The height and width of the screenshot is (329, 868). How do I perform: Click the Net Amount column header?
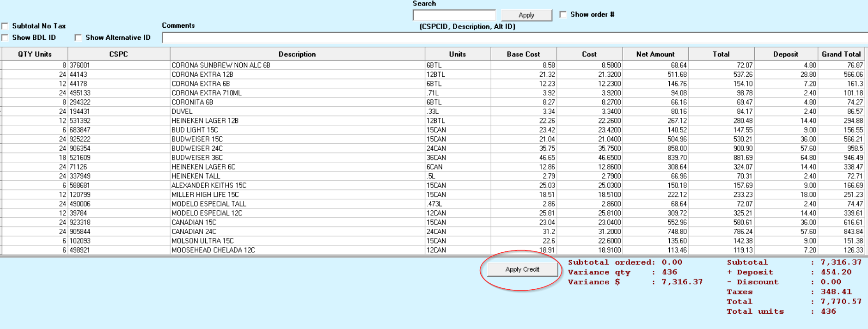655,54
